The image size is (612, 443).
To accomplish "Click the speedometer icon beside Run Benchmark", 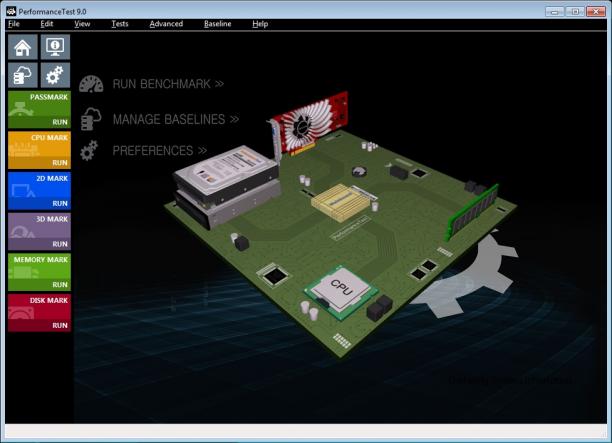I will [x=91, y=84].
